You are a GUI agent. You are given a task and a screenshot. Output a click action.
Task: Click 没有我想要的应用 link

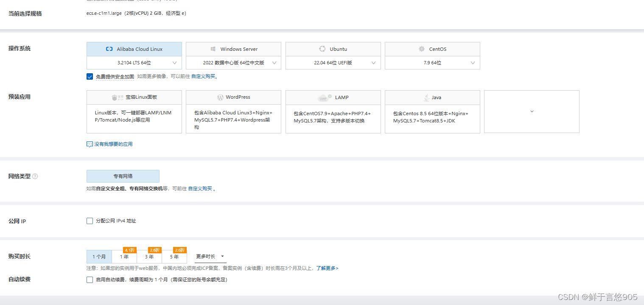[113, 144]
